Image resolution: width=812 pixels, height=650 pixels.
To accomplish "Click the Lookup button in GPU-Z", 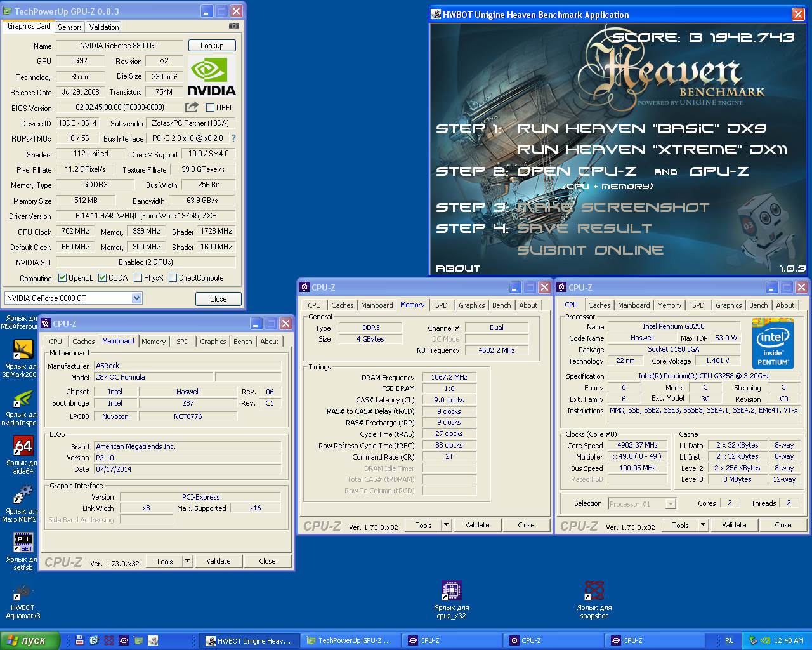I will pyautogui.click(x=212, y=46).
